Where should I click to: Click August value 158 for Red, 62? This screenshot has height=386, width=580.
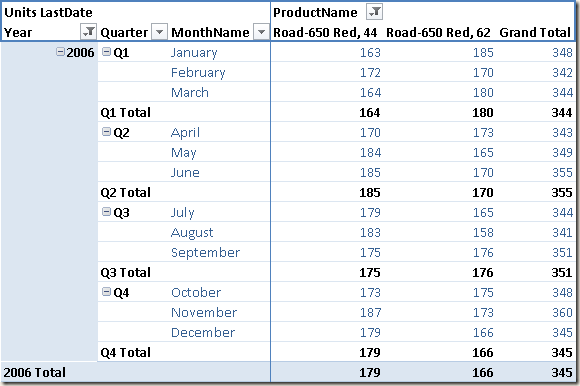[483, 232]
